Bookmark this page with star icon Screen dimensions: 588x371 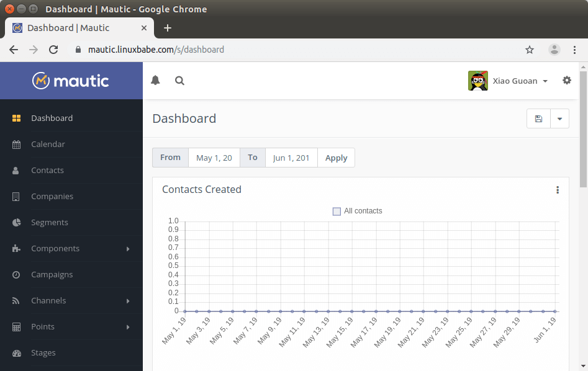pos(530,50)
